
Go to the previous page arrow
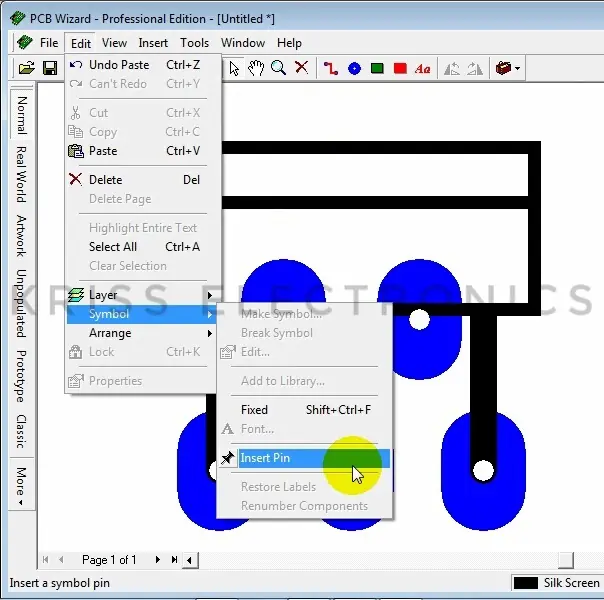(x=61, y=560)
